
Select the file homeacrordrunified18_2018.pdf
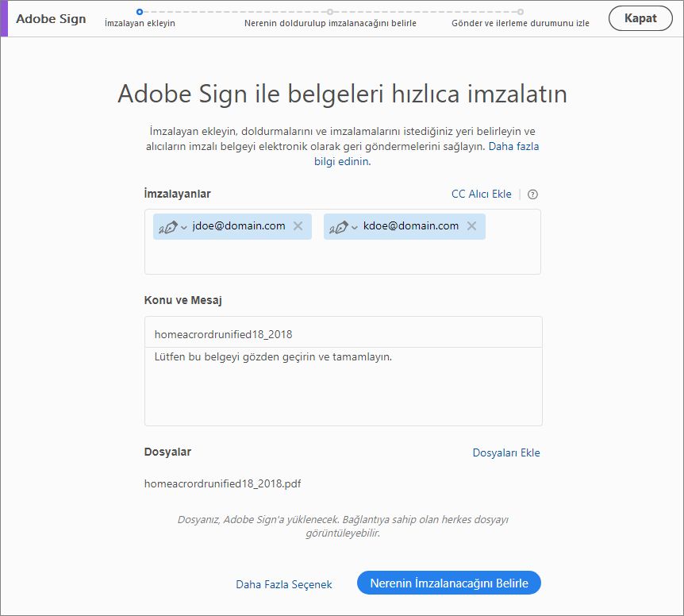pyautogui.click(x=222, y=483)
